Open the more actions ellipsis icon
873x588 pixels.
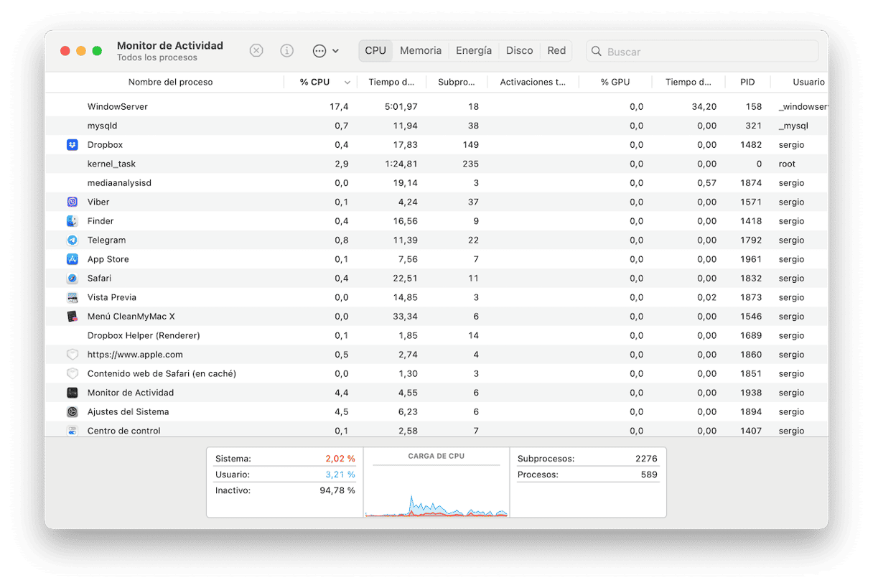coord(319,51)
